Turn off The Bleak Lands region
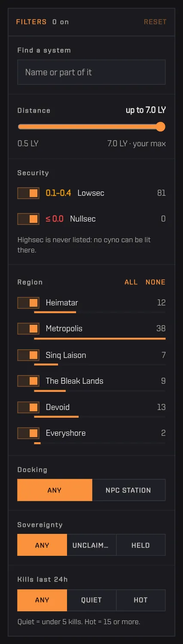This screenshot has height=644, width=183. pyautogui.click(x=28, y=381)
